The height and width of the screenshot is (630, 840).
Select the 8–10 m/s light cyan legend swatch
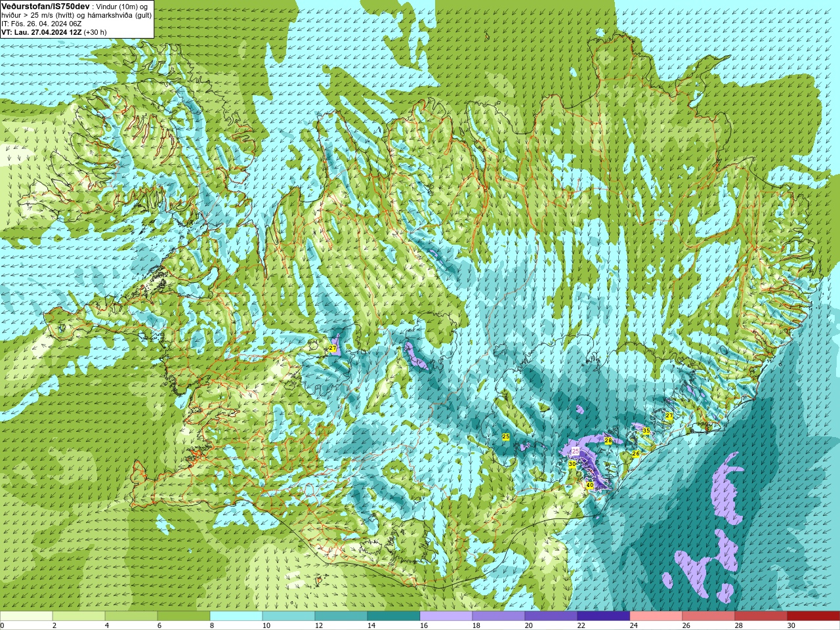(x=236, y=616)
